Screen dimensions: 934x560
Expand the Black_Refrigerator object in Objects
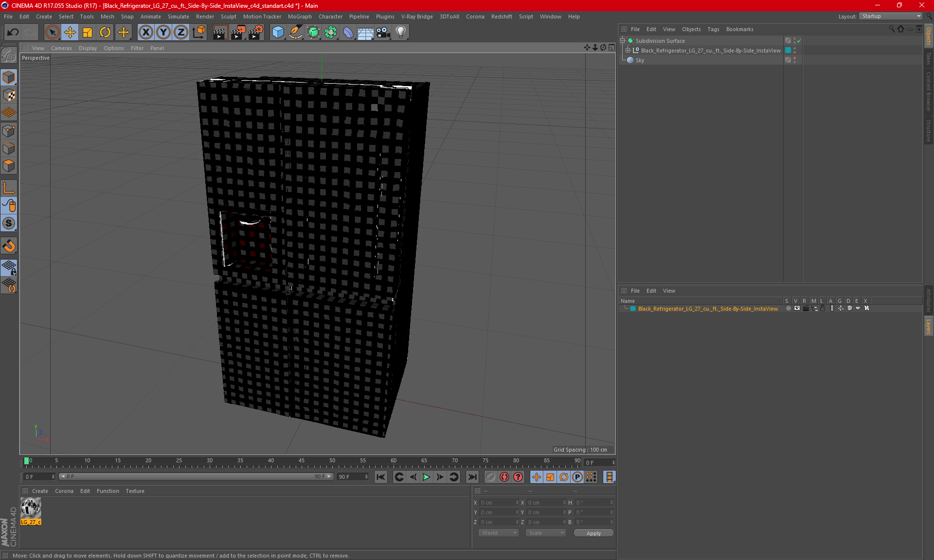coord(628,50)
